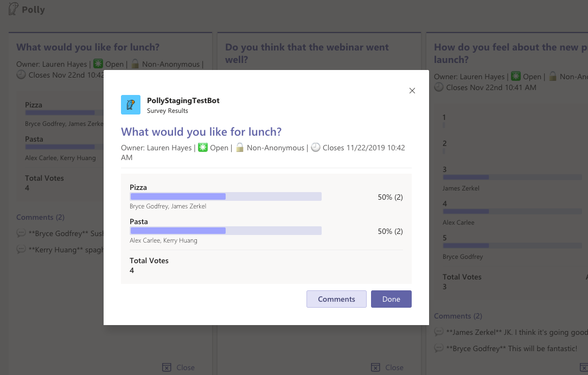Open Comments (2) on the launch card
Screen dimensions: 588x375
(x=458, y=316)
